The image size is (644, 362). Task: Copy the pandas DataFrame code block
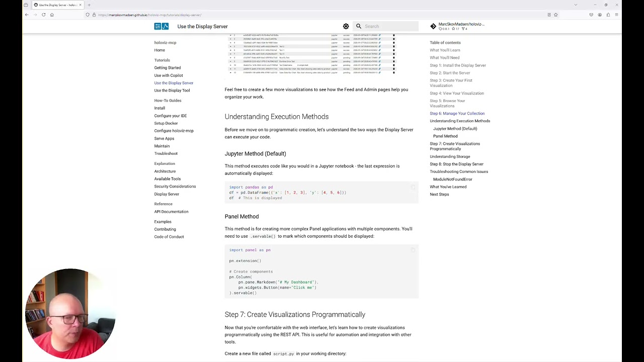413,187
